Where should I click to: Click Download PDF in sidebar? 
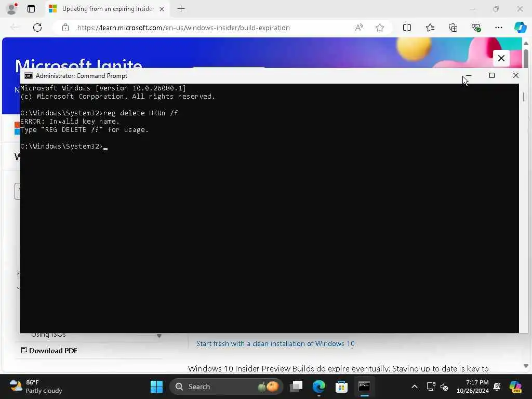[49, 351]
